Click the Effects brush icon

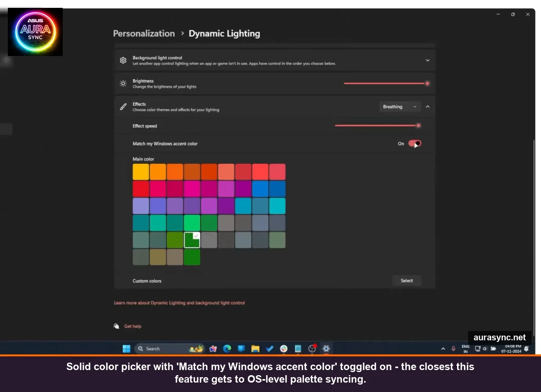[x=123, y=106]
